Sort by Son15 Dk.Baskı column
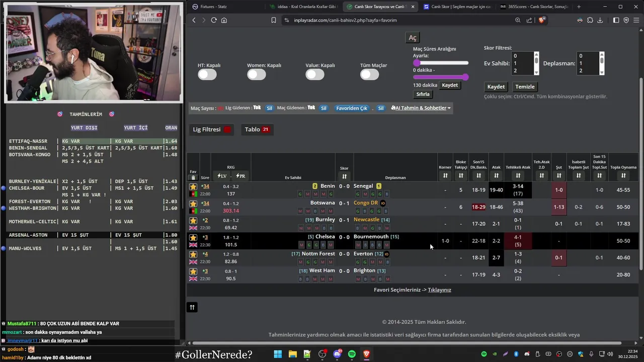The width and height of the screenshot is (644, 362). click(478, 175)
